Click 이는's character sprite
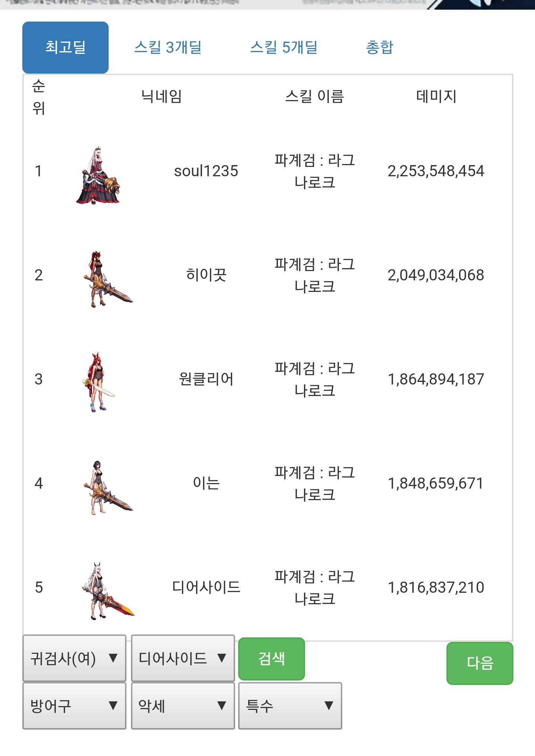 pos(108,487)
